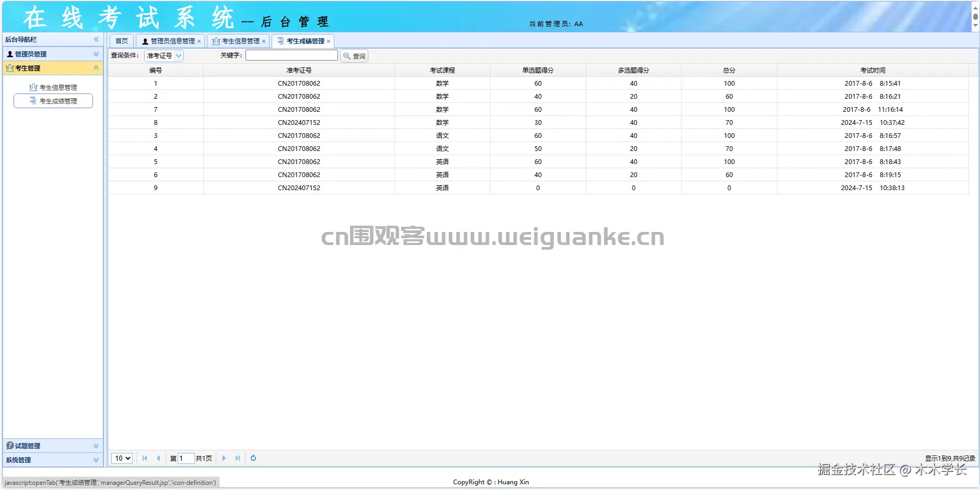Viewport: 980px width, 490px height.
Task: Sort by the 单选题得分 column header
Action: click(538, 70)
